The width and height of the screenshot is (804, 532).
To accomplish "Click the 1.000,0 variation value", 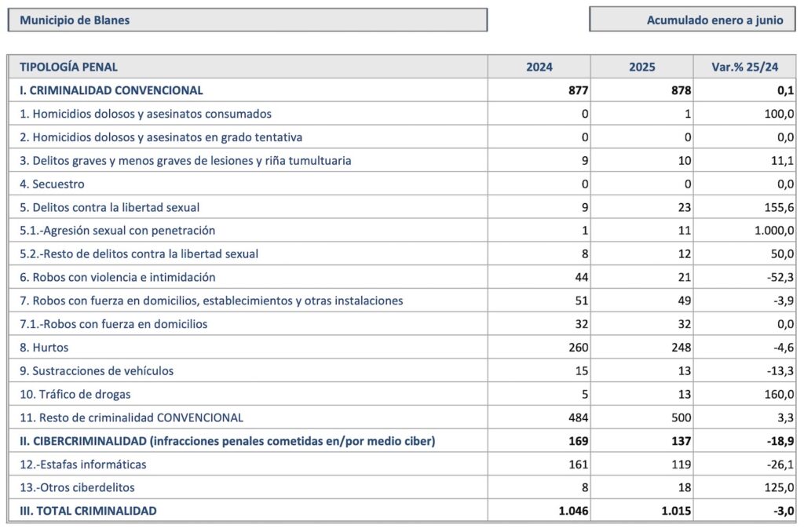I will coord(774,231).
